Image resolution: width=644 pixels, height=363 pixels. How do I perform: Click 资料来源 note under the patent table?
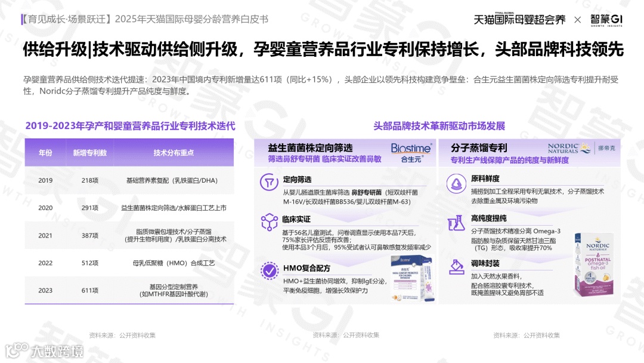[122, 335]
